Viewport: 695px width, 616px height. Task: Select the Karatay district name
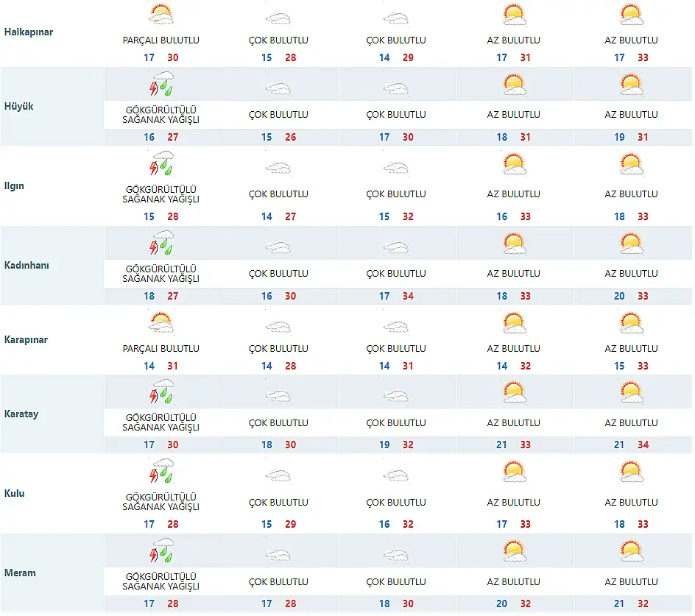[21, 414]
